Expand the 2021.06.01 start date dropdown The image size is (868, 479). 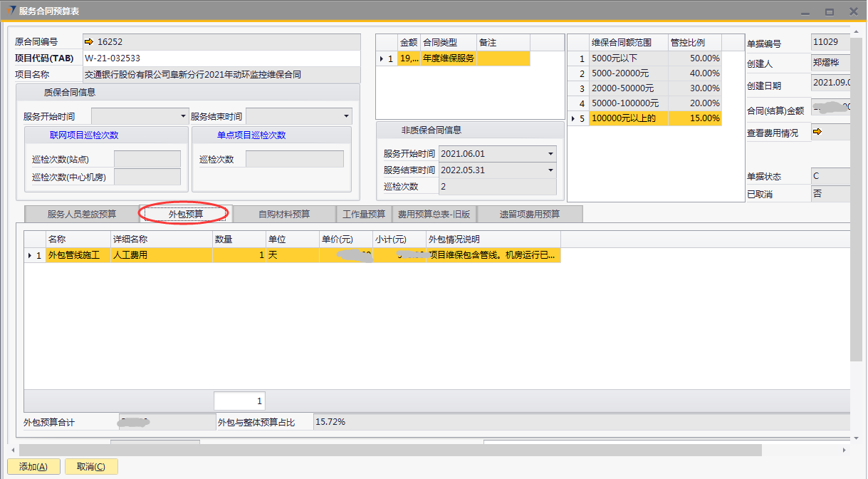tap(550, 154)
